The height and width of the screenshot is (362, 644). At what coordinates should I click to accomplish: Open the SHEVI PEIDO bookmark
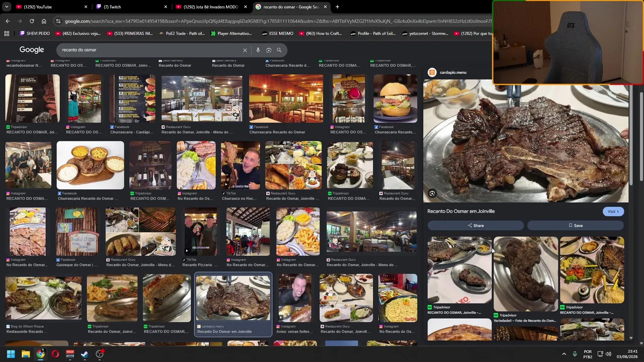point(35,34)
